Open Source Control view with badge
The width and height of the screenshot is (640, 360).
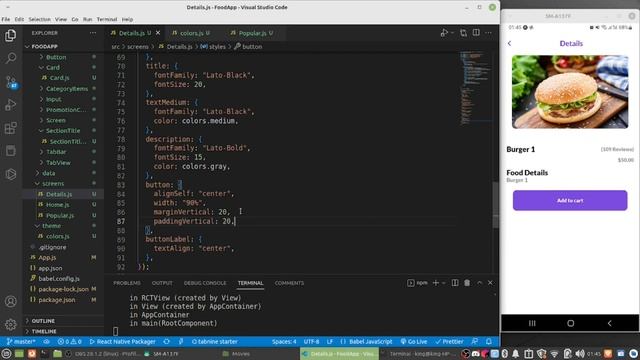(11, 82)
